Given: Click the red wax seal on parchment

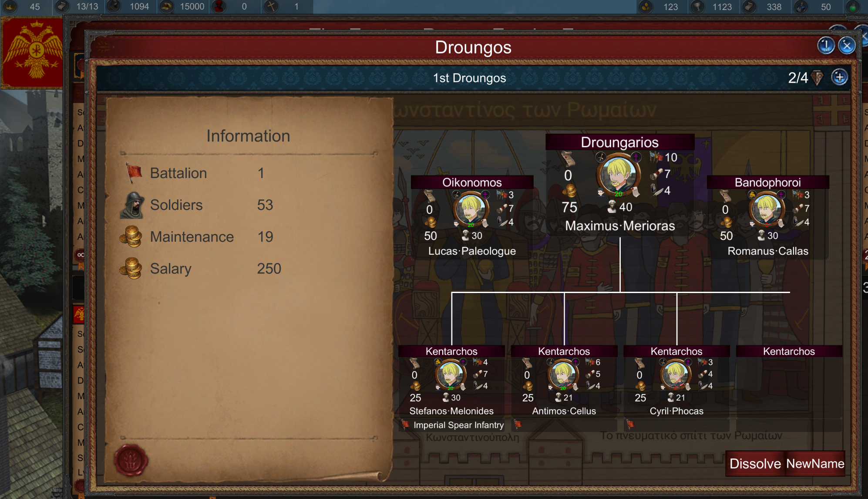Looking at the screenshot, I should point(131,460).
